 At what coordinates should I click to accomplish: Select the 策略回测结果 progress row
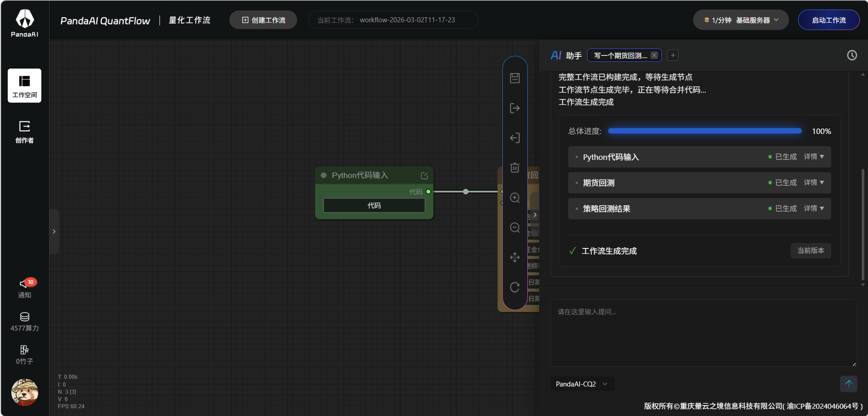(x=699, y=208)
